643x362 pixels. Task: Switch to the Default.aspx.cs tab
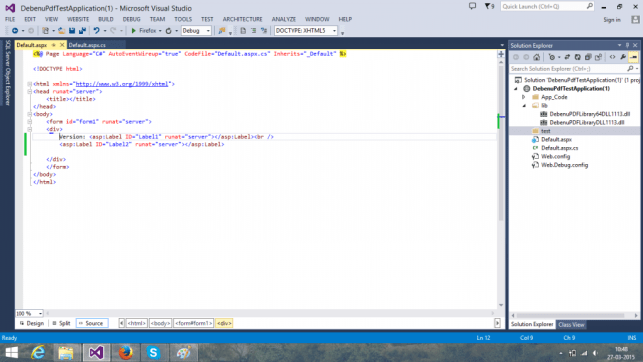point(87,45)
